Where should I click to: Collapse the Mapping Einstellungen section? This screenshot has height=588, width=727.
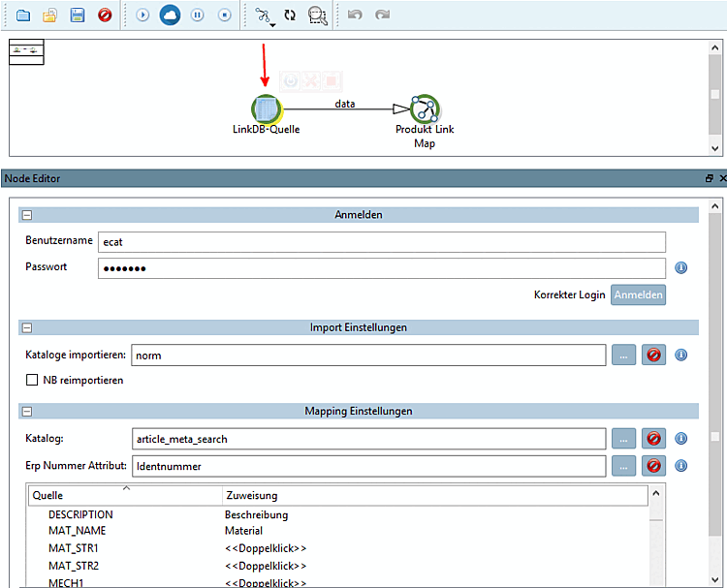point(27,411)
